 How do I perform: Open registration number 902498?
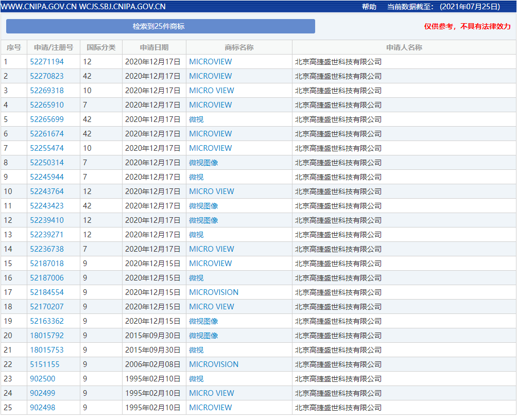coord(42,408)
